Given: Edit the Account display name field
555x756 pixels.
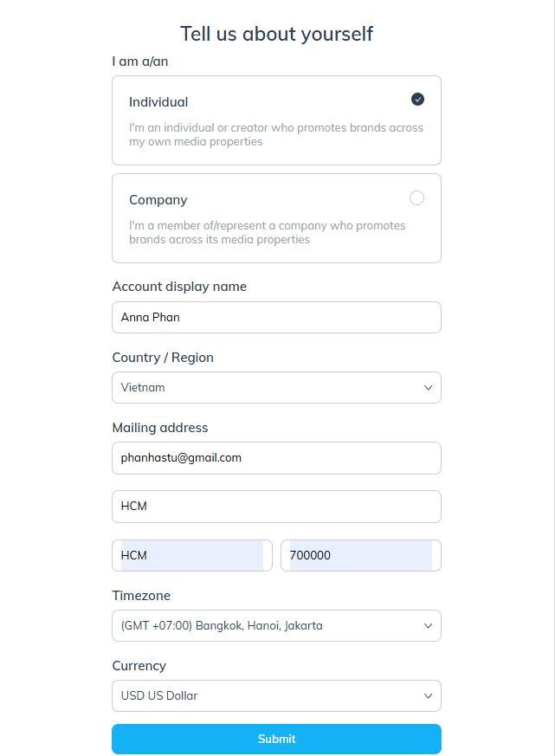Looking at the screenshot, I should [276, 317].
